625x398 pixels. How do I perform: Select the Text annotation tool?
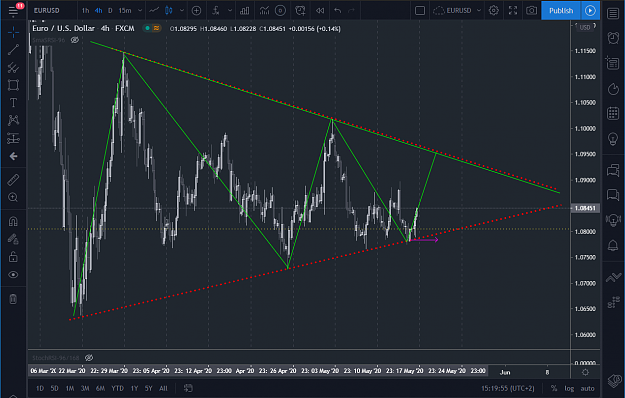pos(13,103)
